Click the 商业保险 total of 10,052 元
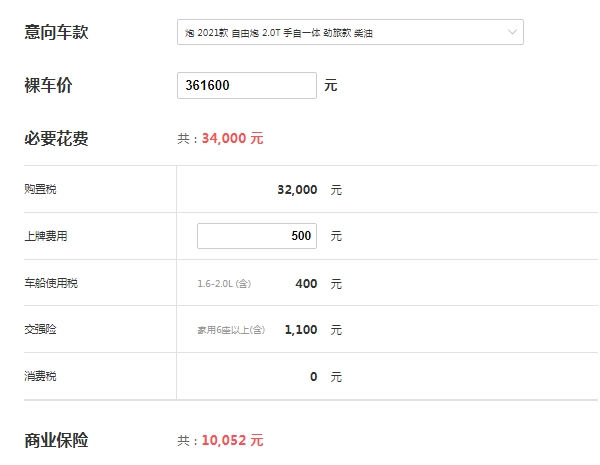The image size is (600, 465). click(233, 440)
